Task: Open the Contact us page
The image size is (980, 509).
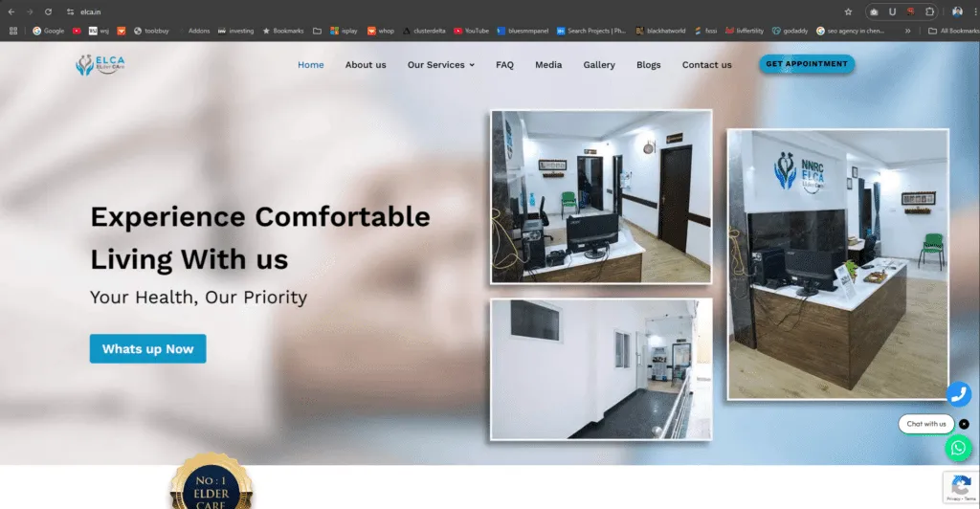Action: (706, 65)
